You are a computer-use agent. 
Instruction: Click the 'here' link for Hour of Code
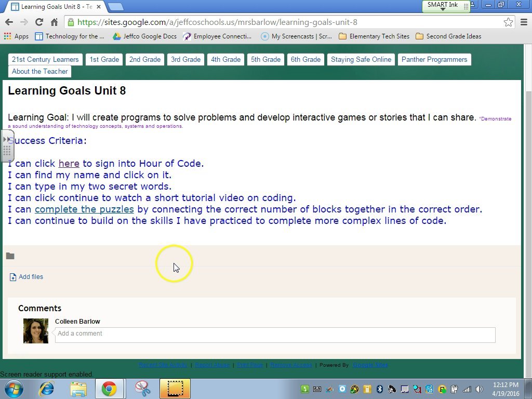(69, 164)
